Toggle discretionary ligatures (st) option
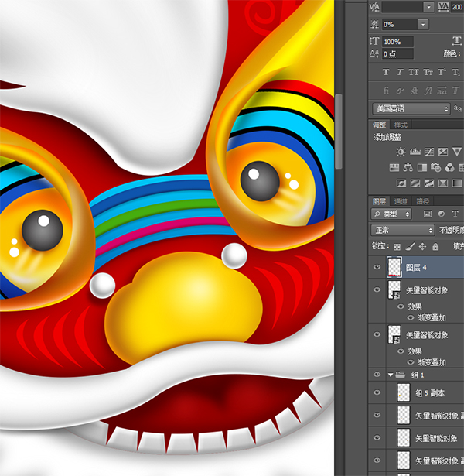This screenshot has height=476, width=464. tap(414, 91)
